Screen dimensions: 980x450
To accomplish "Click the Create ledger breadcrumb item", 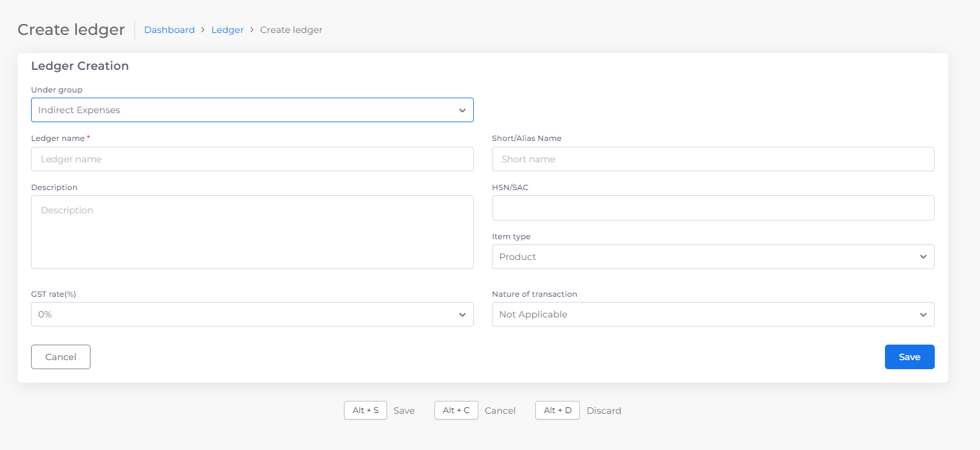I will pyautogui.click(x=291, y=30).
